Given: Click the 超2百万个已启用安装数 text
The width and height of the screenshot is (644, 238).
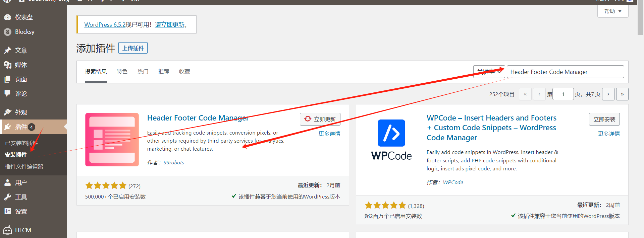Looking at the screenshot, I should 393,216.
